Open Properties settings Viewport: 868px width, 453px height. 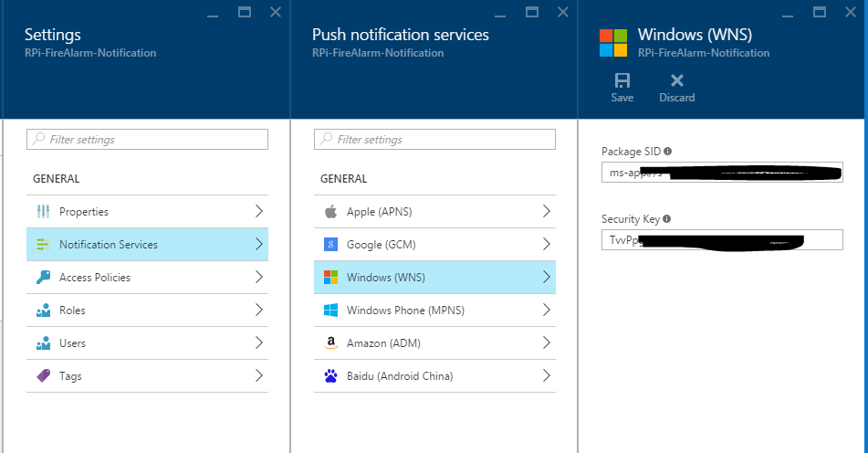(x=147, y=212)
